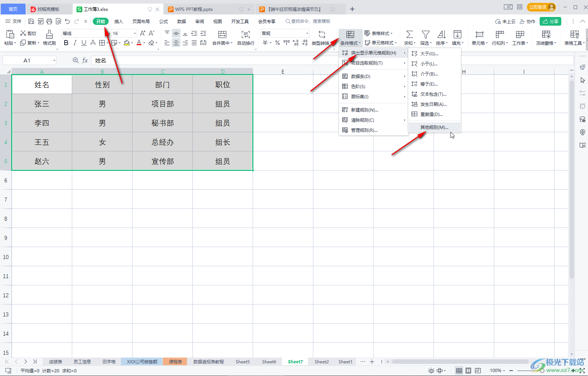Image resolution: width=588 pixels, height=376 pixels.
Task: Click the Type Conversion icon
Action: [322, 34]
